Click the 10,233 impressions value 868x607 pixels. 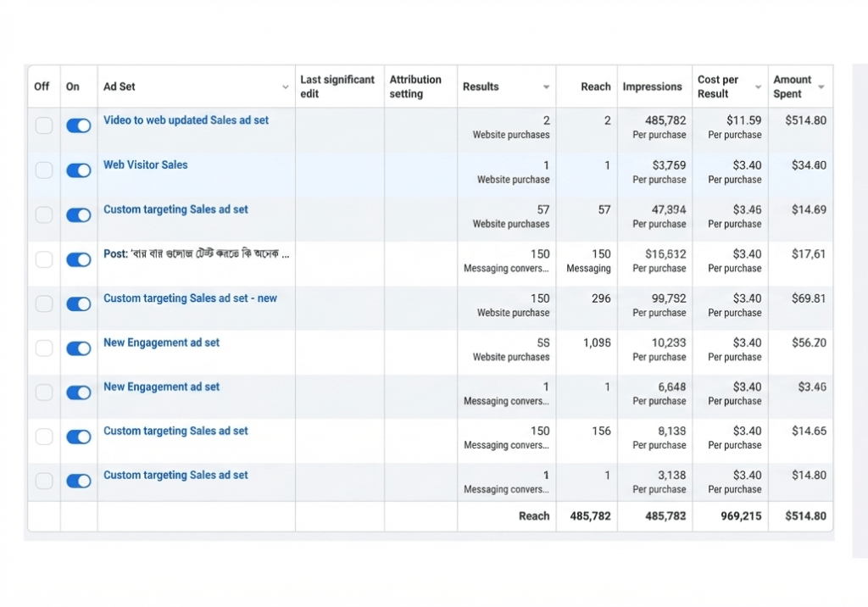pyautogui.click(x=669, y=342)
